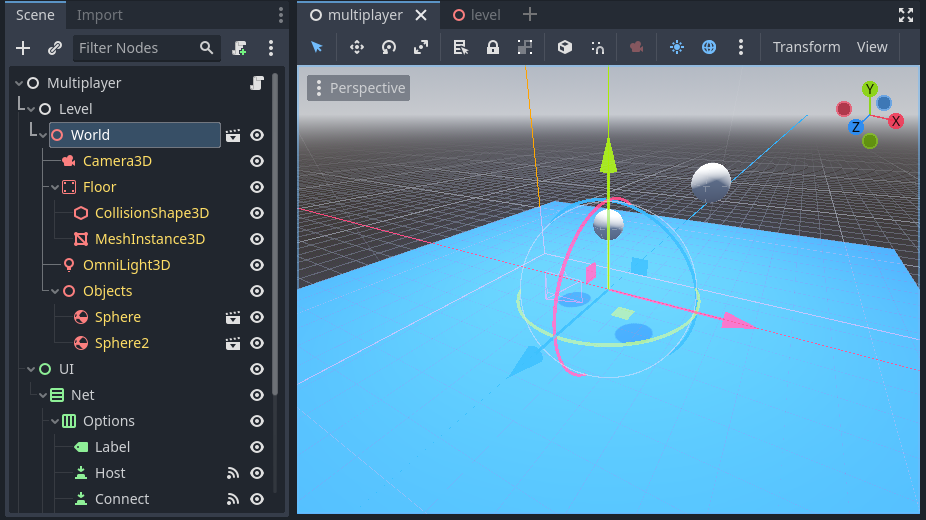This screenshot has height=520, width=926.
Task: Activate the Scale mode tool
Action: coord(420,47)
